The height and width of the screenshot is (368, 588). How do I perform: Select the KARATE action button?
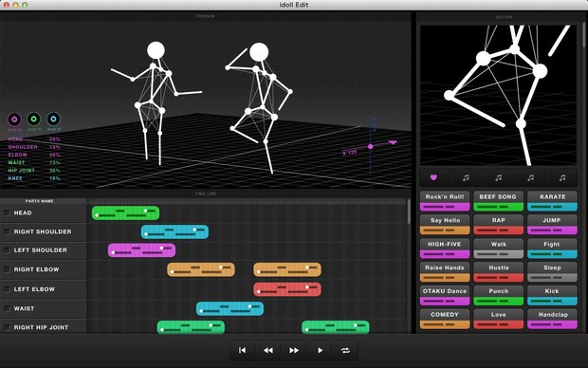[552, 201]
